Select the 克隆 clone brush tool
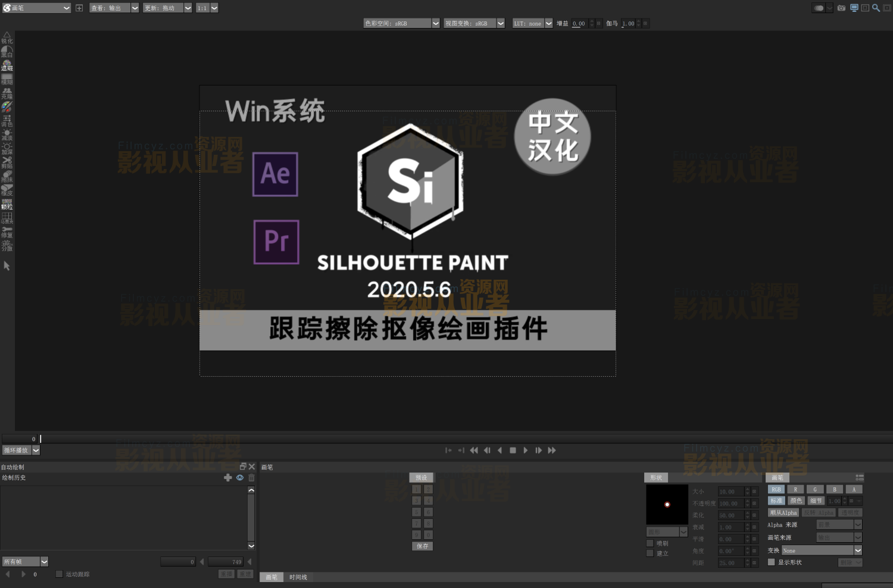 click(x=7, y=93)
